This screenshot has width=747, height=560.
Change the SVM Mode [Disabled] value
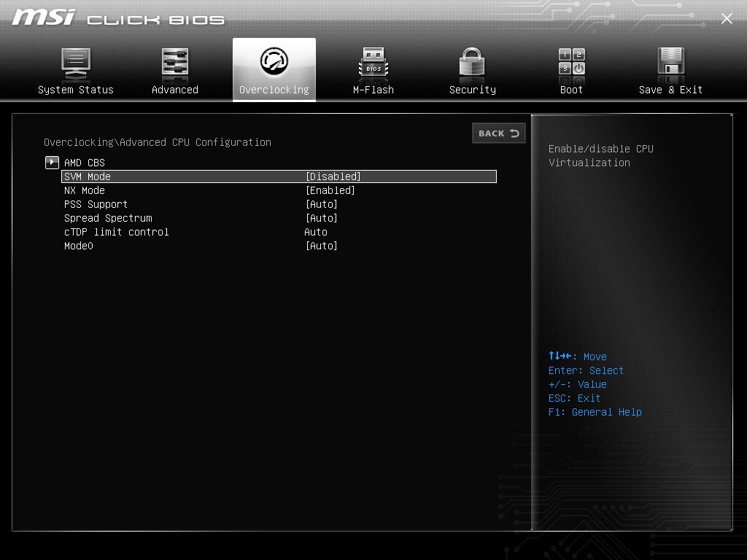pos(333,176)
